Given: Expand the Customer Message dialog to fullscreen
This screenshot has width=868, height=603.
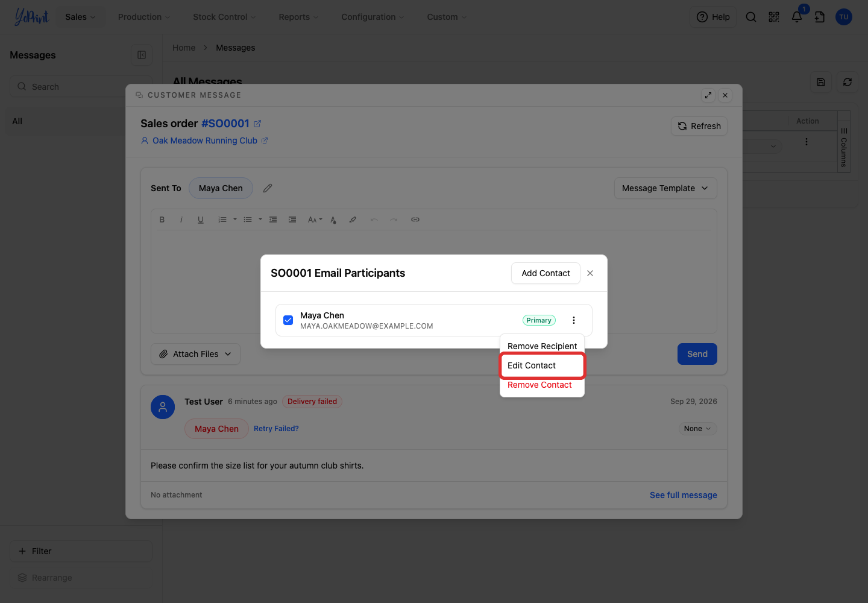Looking at the screenshot, I should [x=708, y=95].
